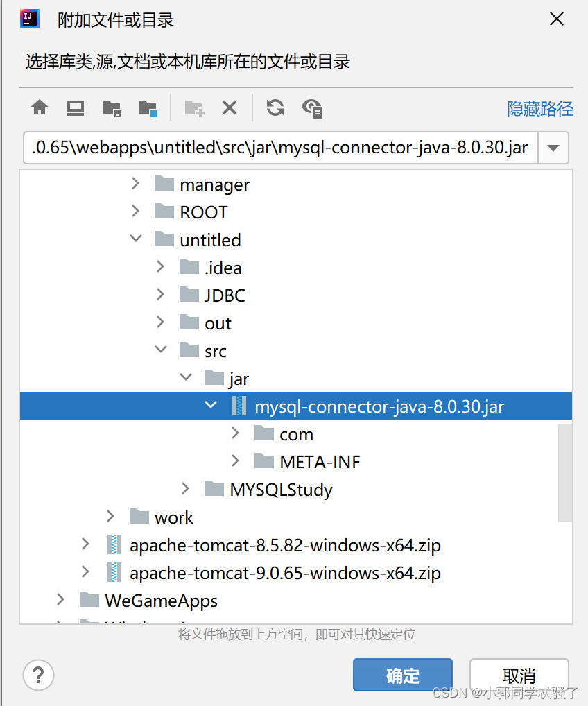Expand the ROOT folder
588x706 pixels.
tap(135, 212)
